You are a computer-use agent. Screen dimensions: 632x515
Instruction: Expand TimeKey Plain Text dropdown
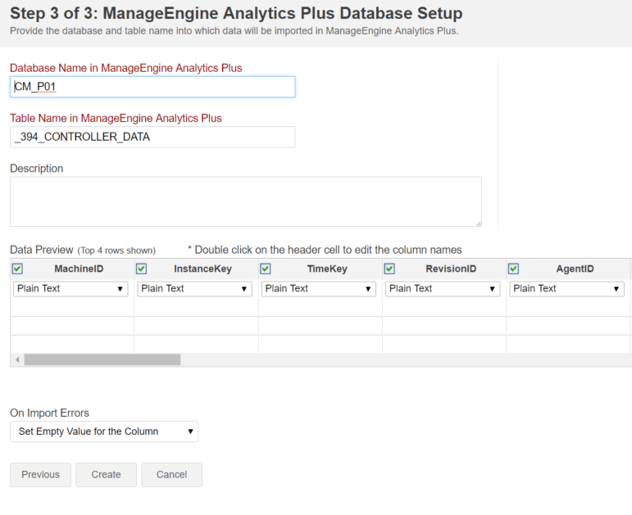319,289
